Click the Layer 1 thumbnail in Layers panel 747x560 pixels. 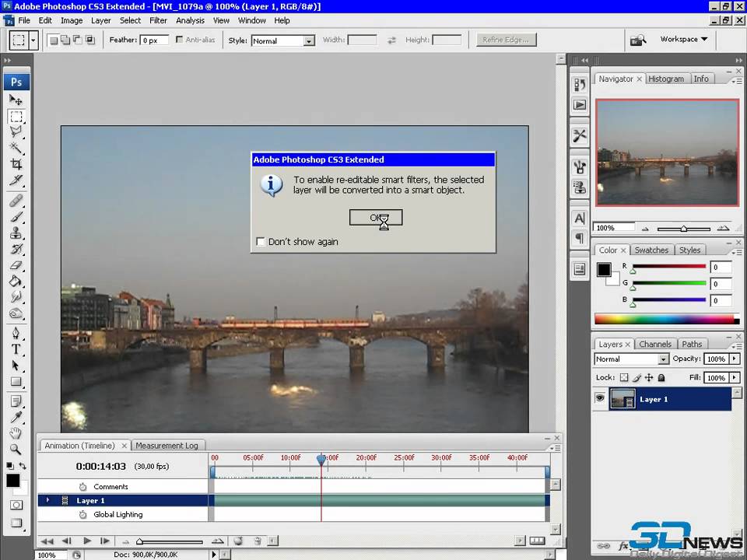pyautogui.click(x=622, y=399)
